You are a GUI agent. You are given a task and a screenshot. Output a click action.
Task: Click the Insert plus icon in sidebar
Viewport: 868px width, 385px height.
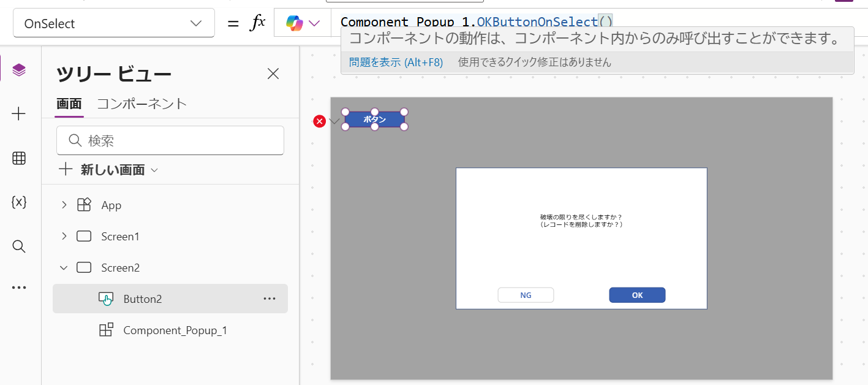19,114
